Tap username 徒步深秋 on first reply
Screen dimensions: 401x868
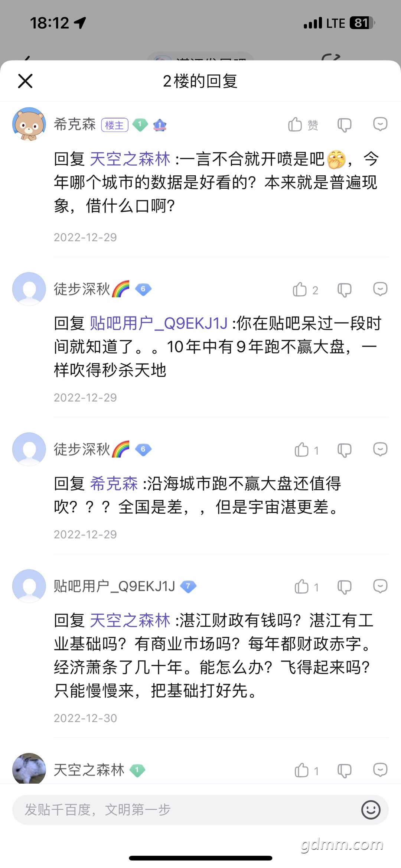[x=82, y=289]
